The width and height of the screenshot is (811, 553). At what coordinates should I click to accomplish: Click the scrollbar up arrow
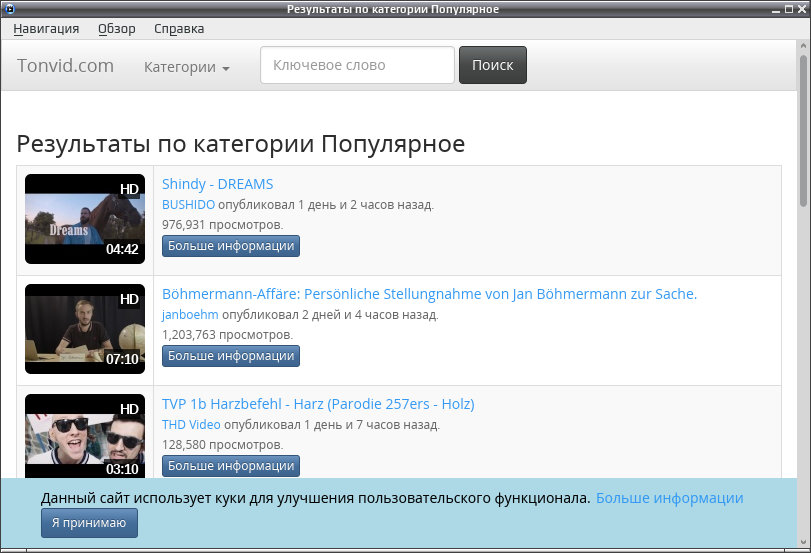pyautogui.click(x=803, y=46)
